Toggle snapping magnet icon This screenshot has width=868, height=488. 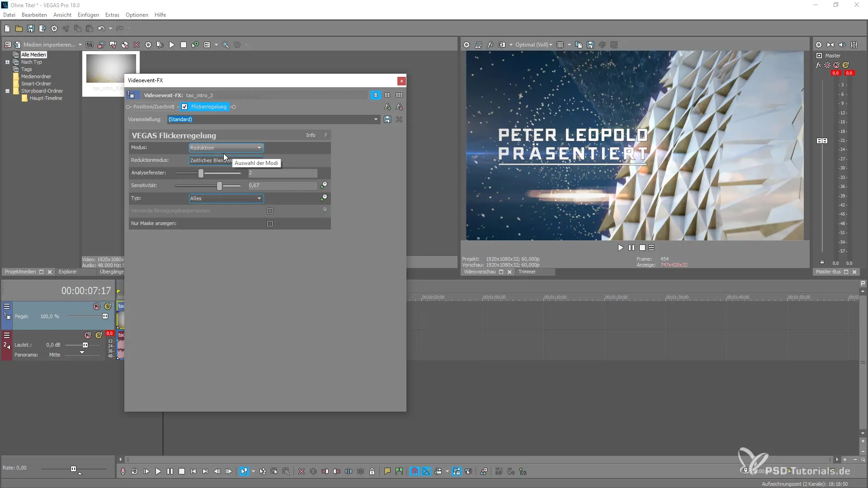tap(415, 471)
